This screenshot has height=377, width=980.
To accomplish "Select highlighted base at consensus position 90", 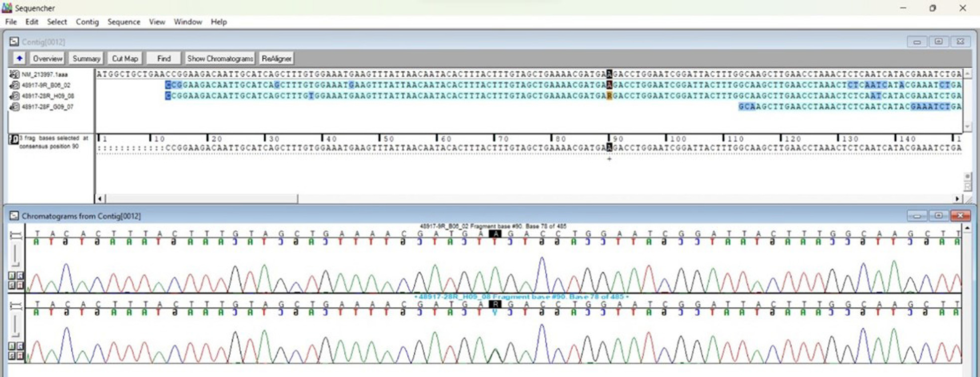I will click(609, 148).
